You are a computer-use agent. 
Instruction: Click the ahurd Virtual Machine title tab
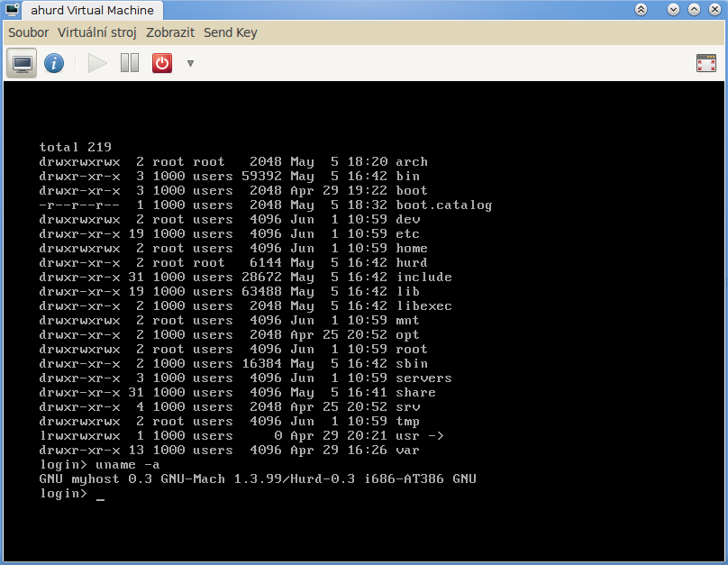click(x=93, y=10)
